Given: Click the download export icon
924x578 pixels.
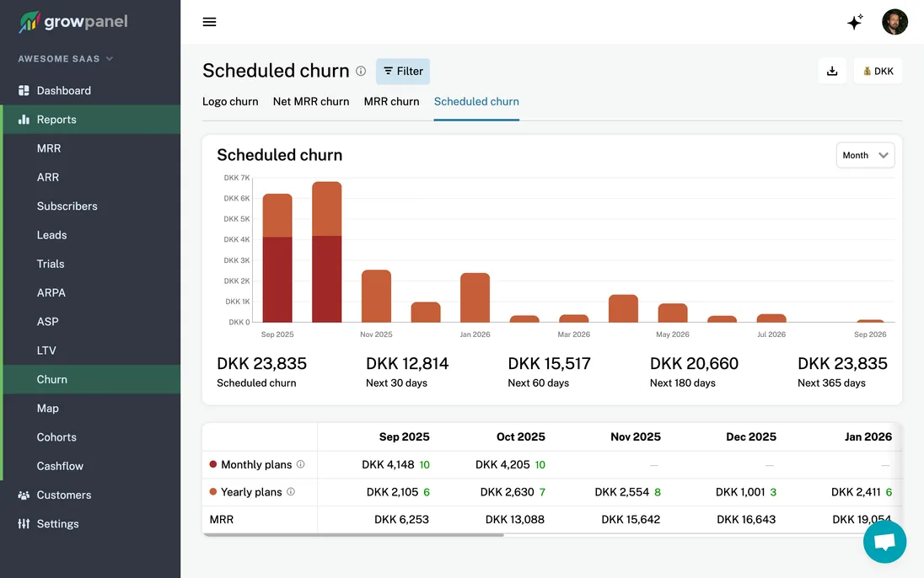Looking at the screenshot, I should (x=832, y=72).
